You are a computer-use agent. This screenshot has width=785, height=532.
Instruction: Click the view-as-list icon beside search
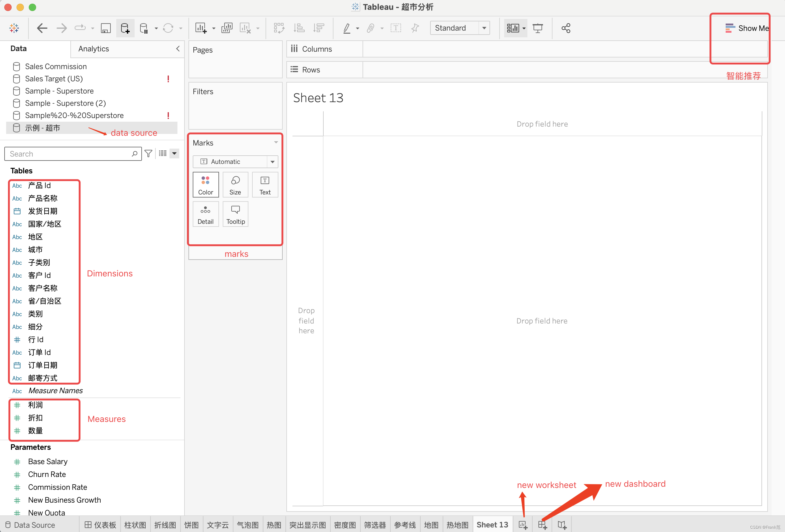click(163, 153)
